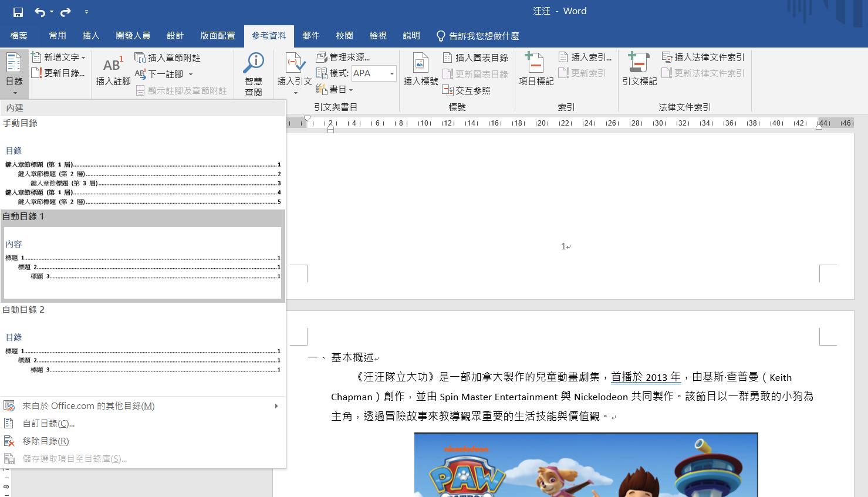Click the 智慧查閱 smart lookup icon
The width and height of the screenshot is (868, 497).
254,73
